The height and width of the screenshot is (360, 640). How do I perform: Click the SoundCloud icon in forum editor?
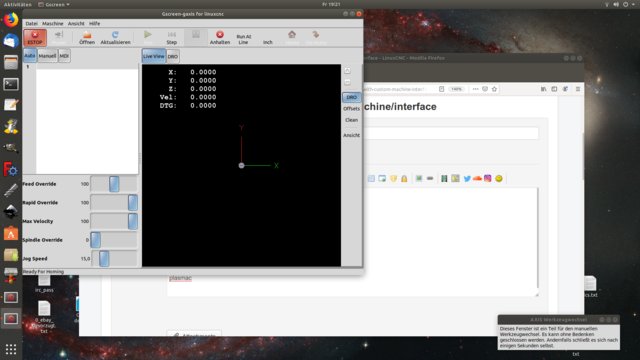(477, 178)
